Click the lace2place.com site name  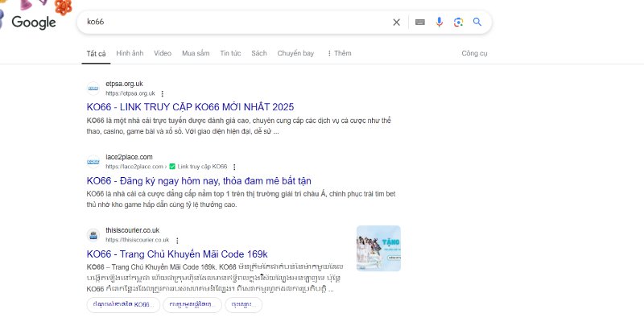pyautogui.click(x=129, y=157)
